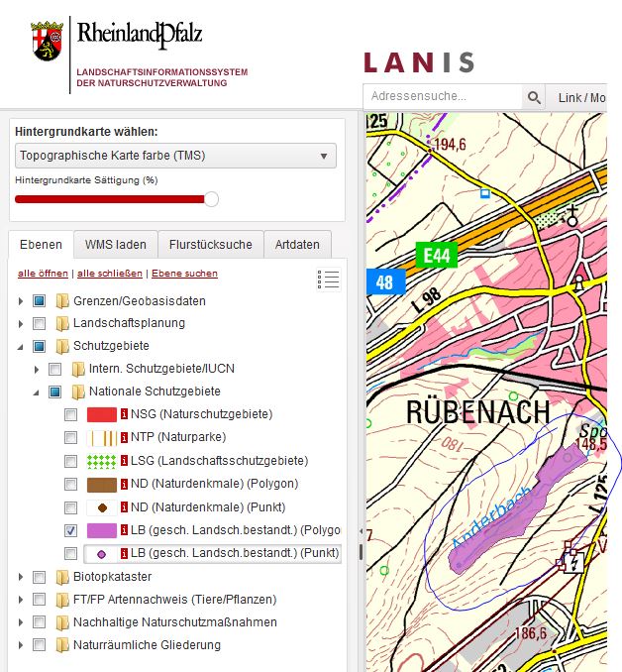
Task: Open the Flurstücksuche tab
Action: (x=210, y=245)
